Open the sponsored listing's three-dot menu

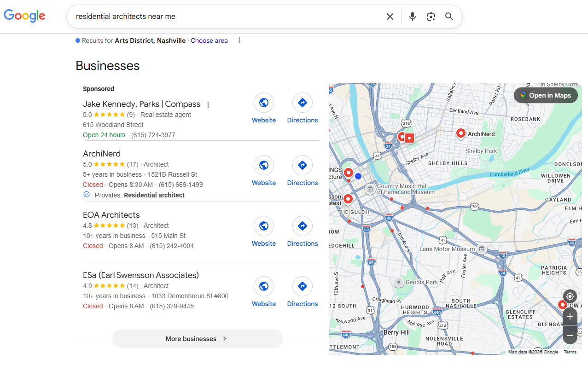(x=208, y=105)
